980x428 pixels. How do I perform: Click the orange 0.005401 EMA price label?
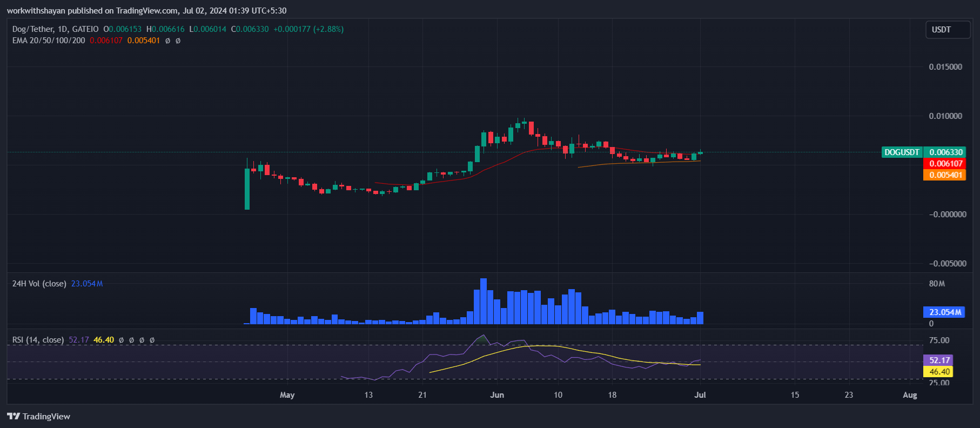[x=945, y=175]
